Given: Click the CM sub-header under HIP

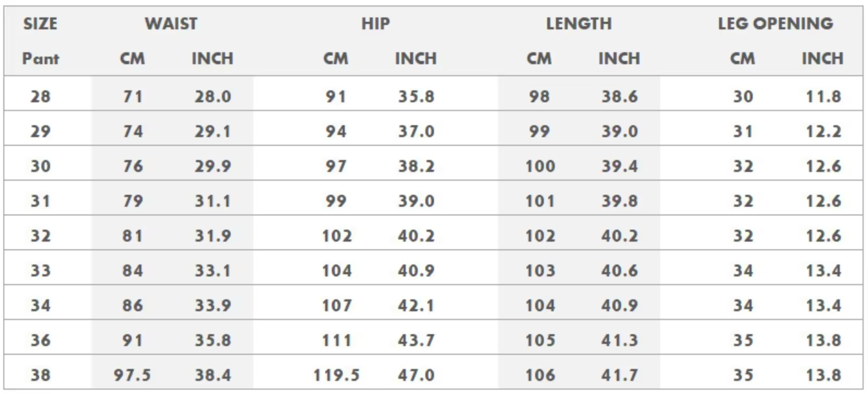Looking at the screenshot, I should click(336, 58).
